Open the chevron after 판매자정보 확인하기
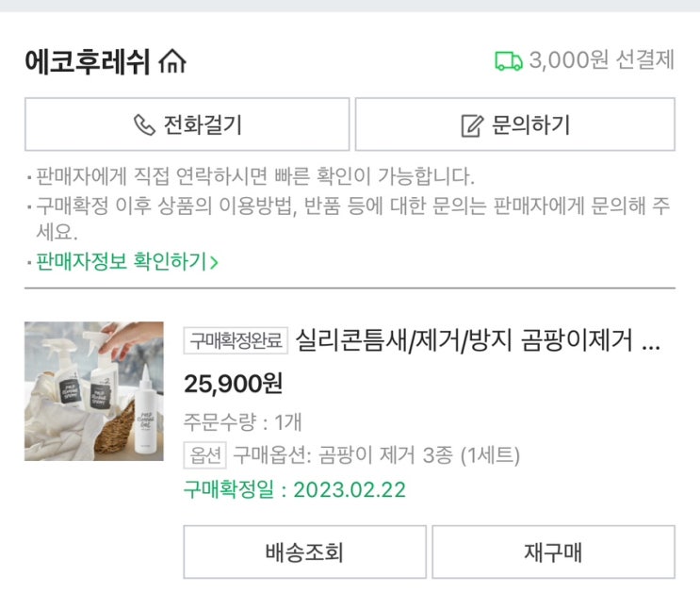 coord(214,262)
